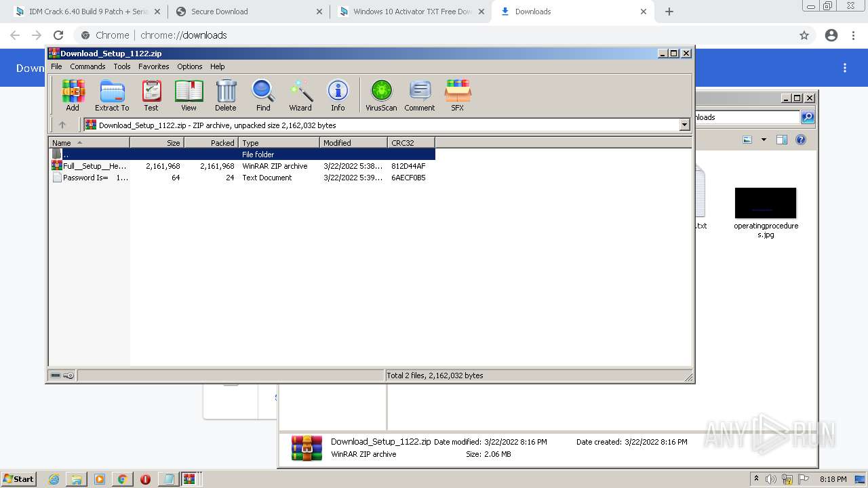Click the search button in Explorer window
The height and width of the screenshot is (488, 868).
(808, 117)
